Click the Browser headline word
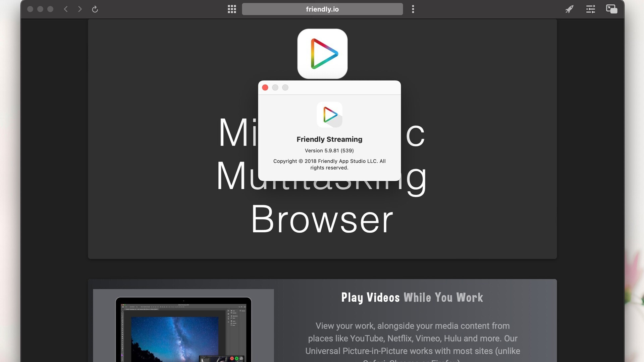The image size is (644, 362). (322, 220)
